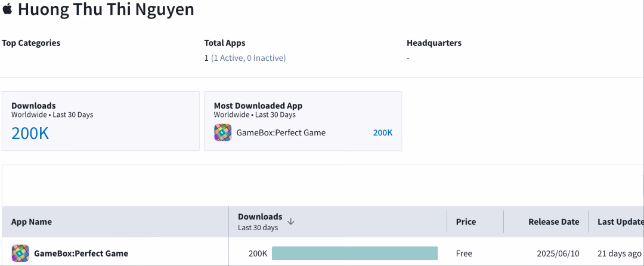
Task: Click the Free price cell for GameBox
Action: pyautogui.click(x=464, y=253)
